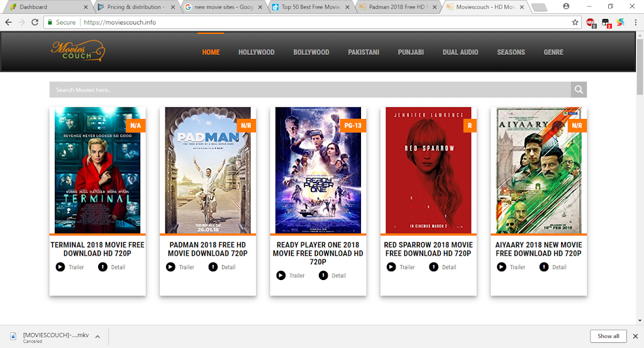
Task: Open Ready Player One detail icon
Action: [323, 276]
